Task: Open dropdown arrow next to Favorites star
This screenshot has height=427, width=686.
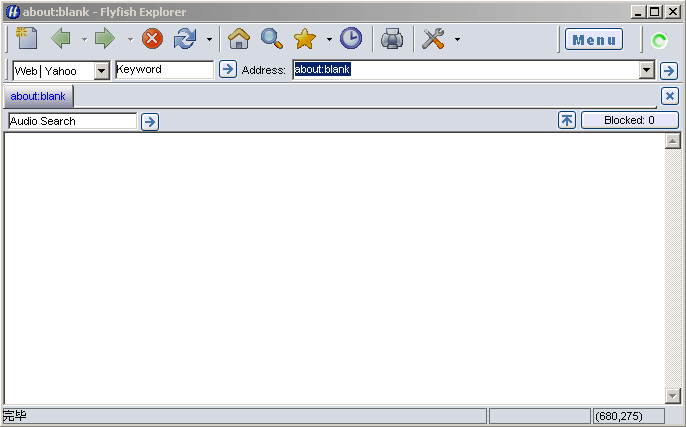Action: coord(329,40)
